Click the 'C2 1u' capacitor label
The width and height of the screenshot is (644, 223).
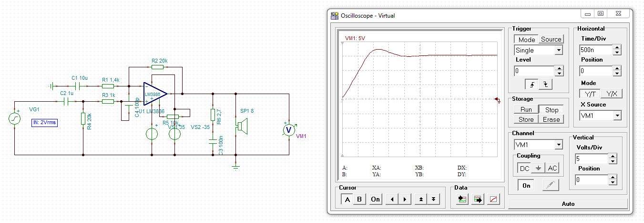[x=67, y=93]
